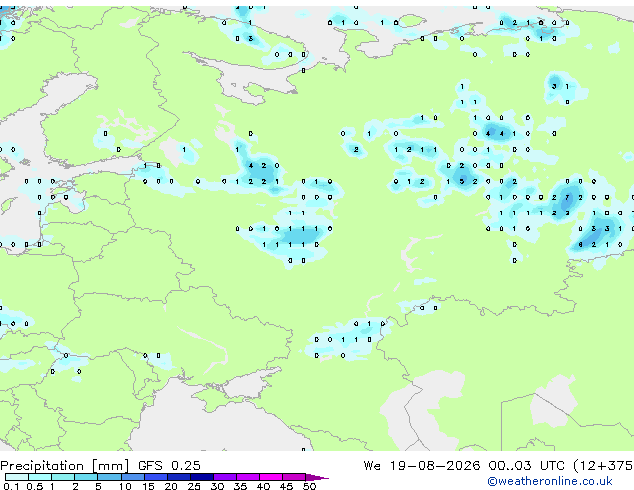Select the '00..03 UTC' time range text
Screen dimensions: 634x490
pos(526,465)
